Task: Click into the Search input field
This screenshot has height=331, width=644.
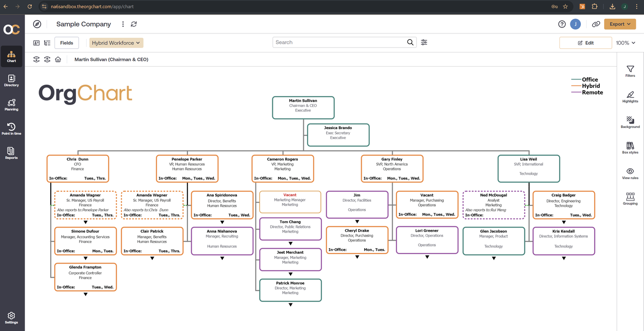Action: point(339,43)
